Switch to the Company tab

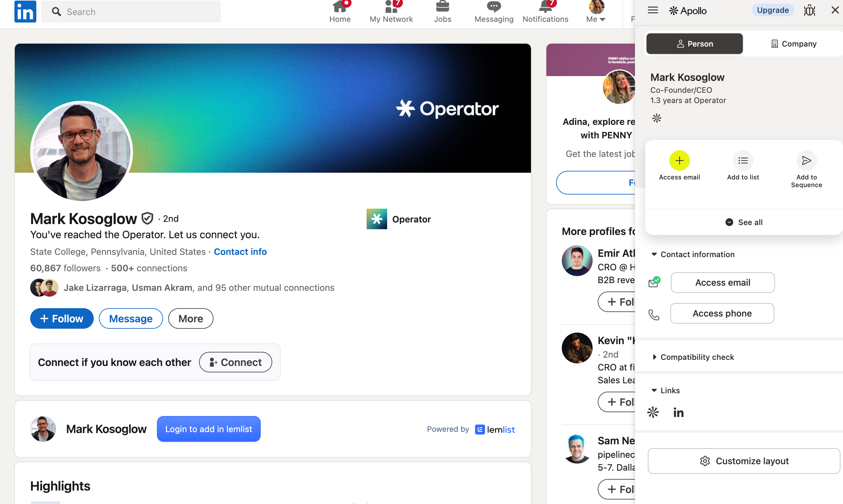point(794,44)
